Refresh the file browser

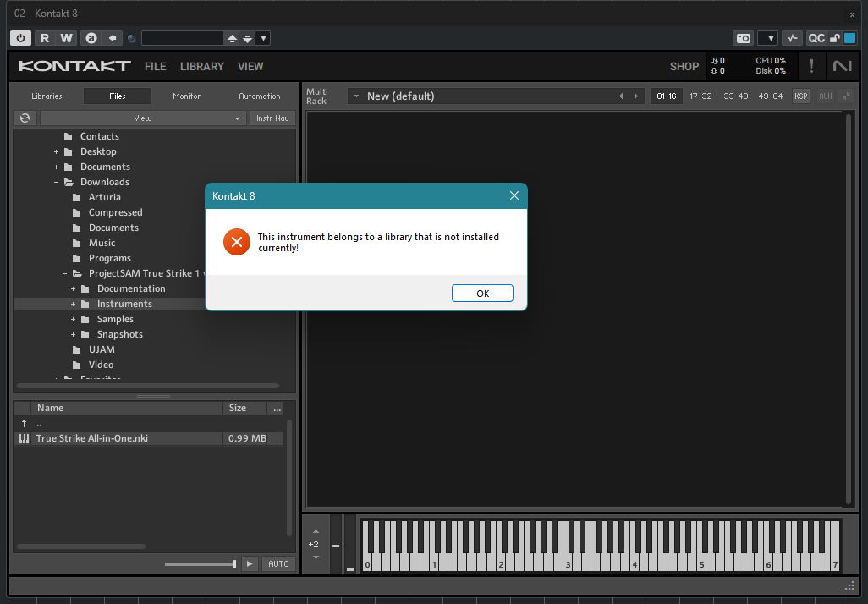point(25,118)
